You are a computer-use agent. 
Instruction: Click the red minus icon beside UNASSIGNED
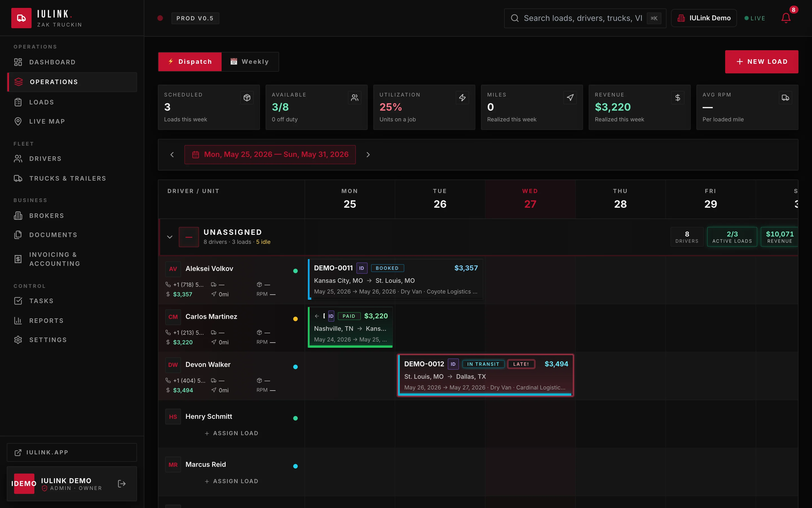(189, 237)
